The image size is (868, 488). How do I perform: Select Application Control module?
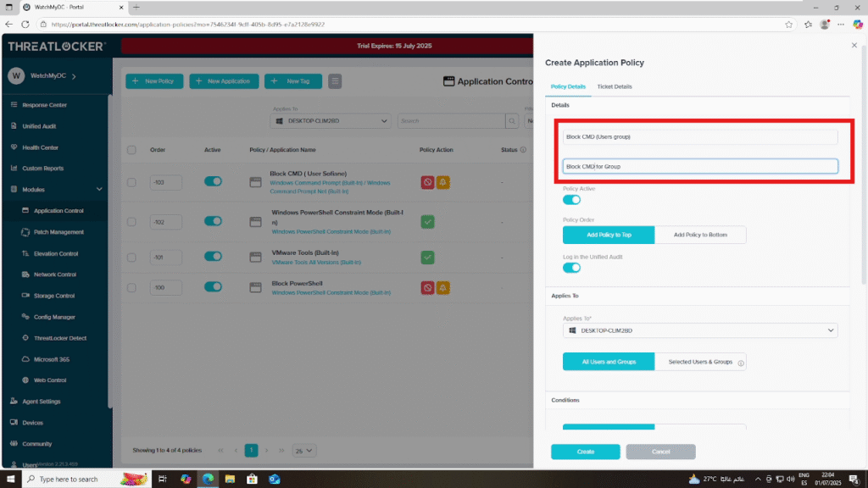tap(58, 211)
